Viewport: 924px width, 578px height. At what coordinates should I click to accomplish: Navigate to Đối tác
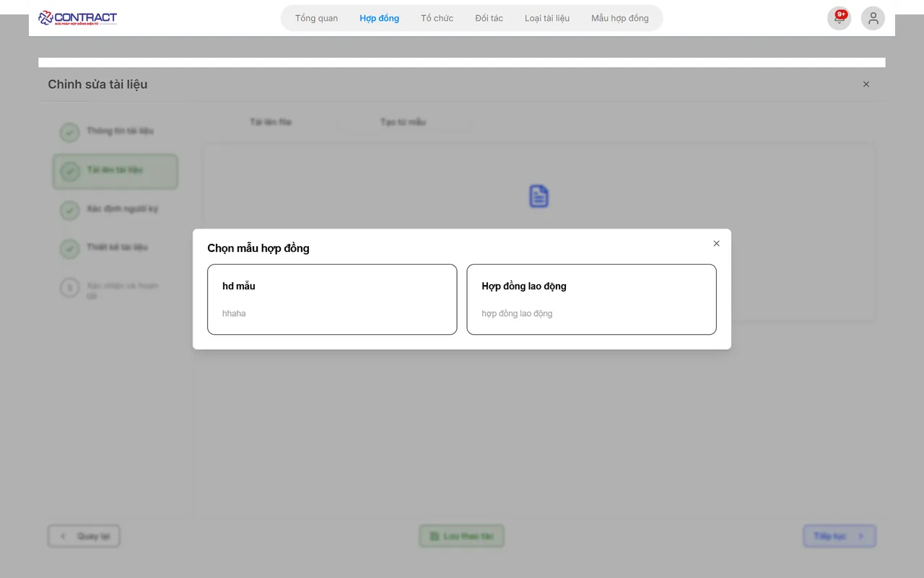click(489, 19)
